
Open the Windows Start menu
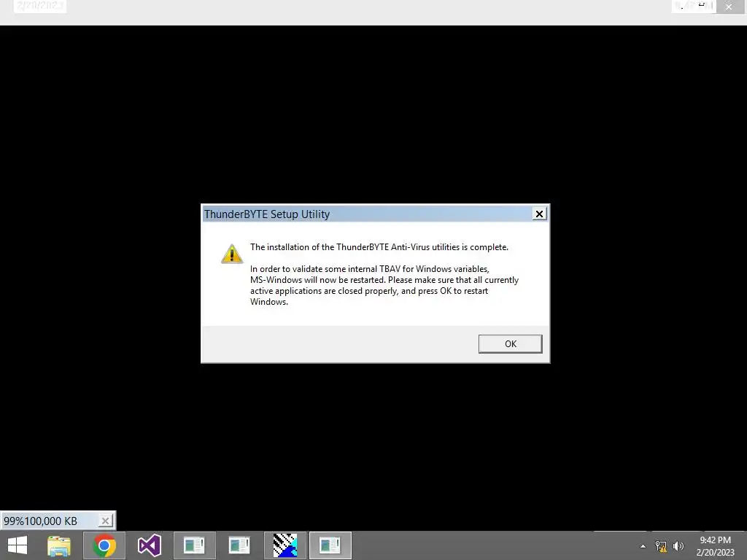click(x=18, y=545)
